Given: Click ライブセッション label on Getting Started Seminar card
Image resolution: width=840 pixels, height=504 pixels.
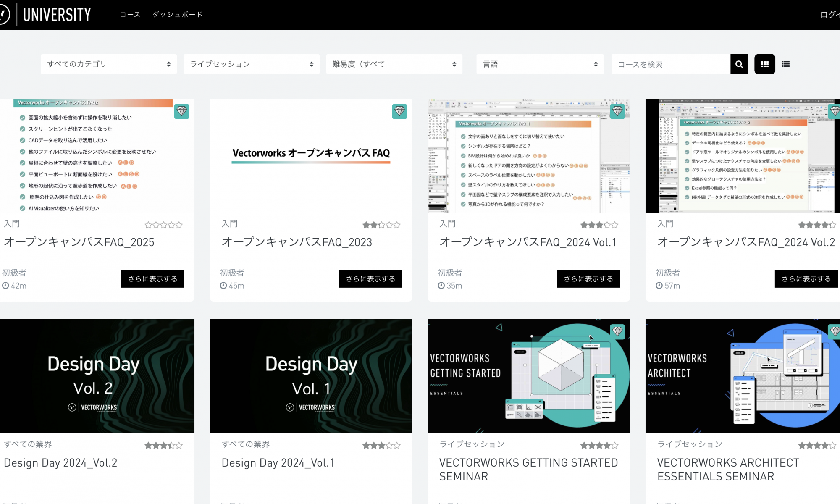Looking at the screenshot, I should pyautogui.click(x=472, y=444).
